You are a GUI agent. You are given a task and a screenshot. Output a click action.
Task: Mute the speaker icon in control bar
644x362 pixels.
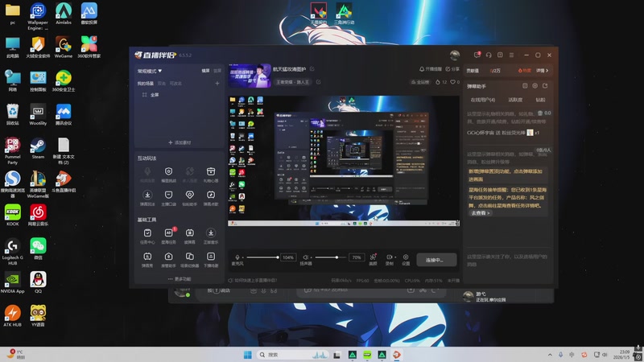click(x=306, y=257)
